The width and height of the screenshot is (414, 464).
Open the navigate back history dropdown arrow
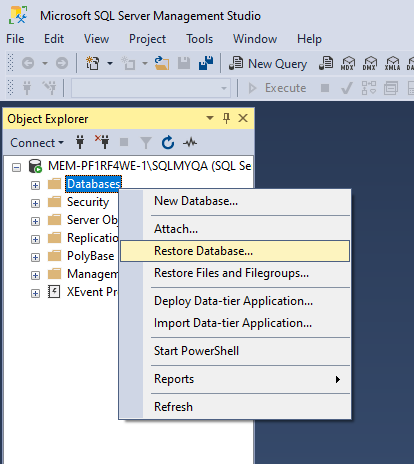[45, 63]
